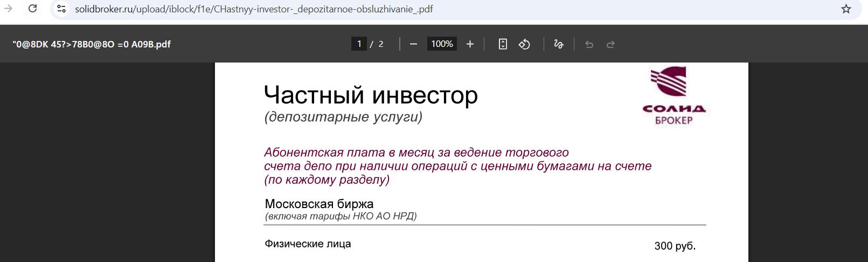Click subtitle '(депозитарные услуги)'
The image size is (868, 262).
coord(343,117)
